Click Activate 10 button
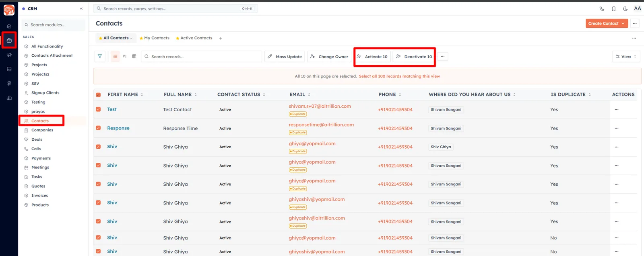Image resolution: width=644 pixels, height=256 pixels. 372,57
